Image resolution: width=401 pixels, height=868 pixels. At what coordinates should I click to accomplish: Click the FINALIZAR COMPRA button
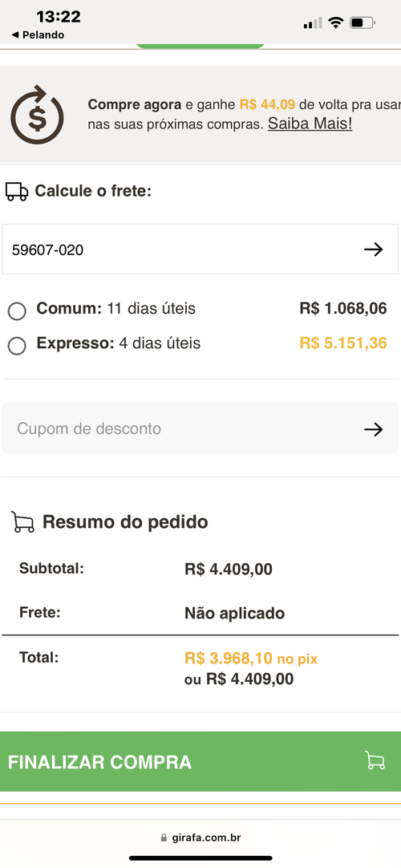200,761
